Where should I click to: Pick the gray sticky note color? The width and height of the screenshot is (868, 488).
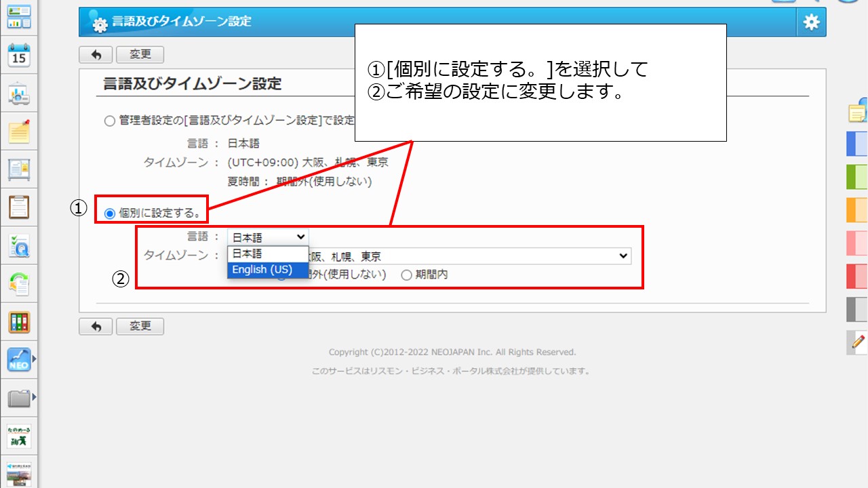point(857,309)
